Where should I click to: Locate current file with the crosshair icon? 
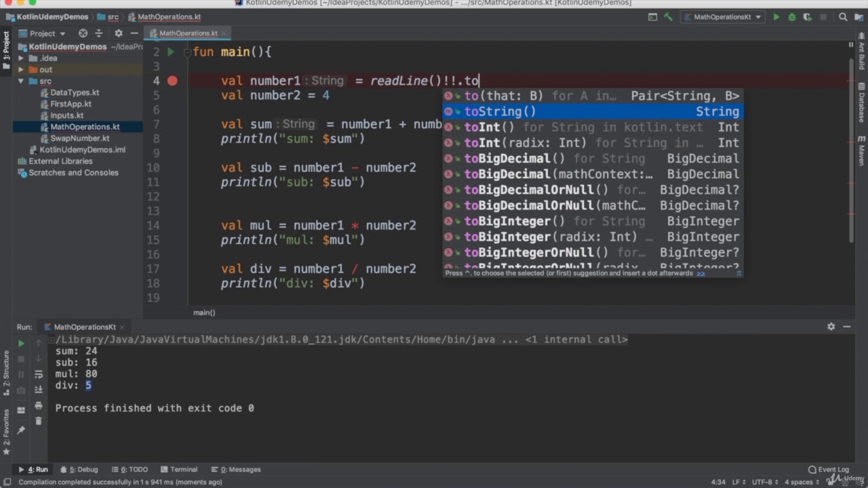pos(83,33)
